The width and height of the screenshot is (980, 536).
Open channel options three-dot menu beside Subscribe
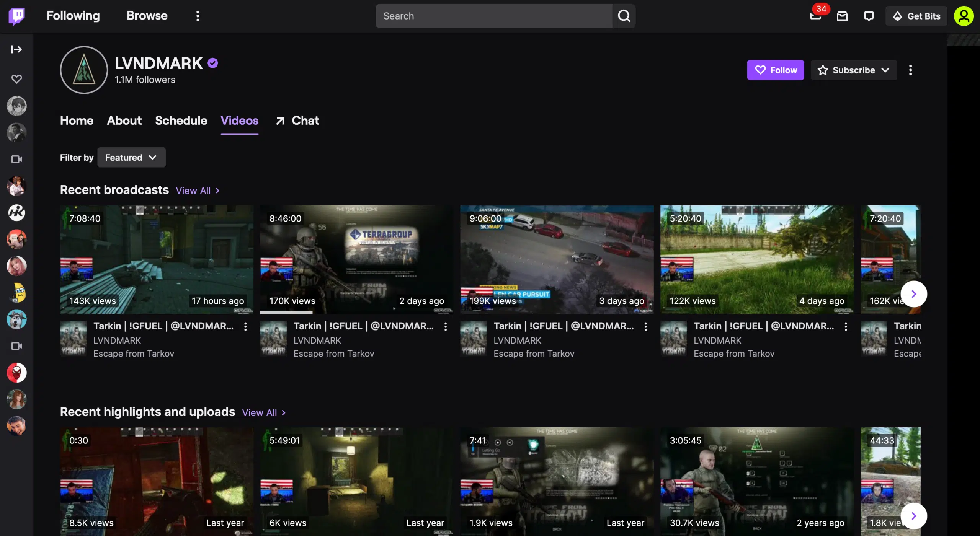(x=910, y=70)
